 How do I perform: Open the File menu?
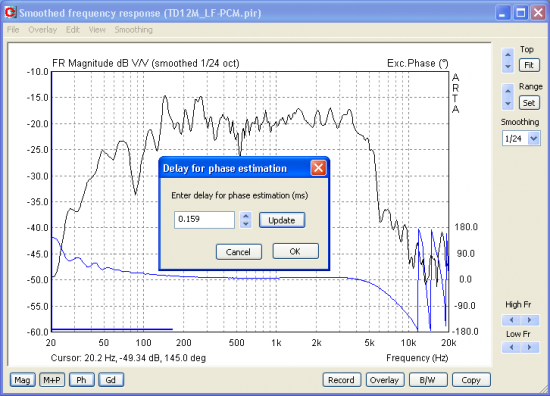(x=13, y=30)
